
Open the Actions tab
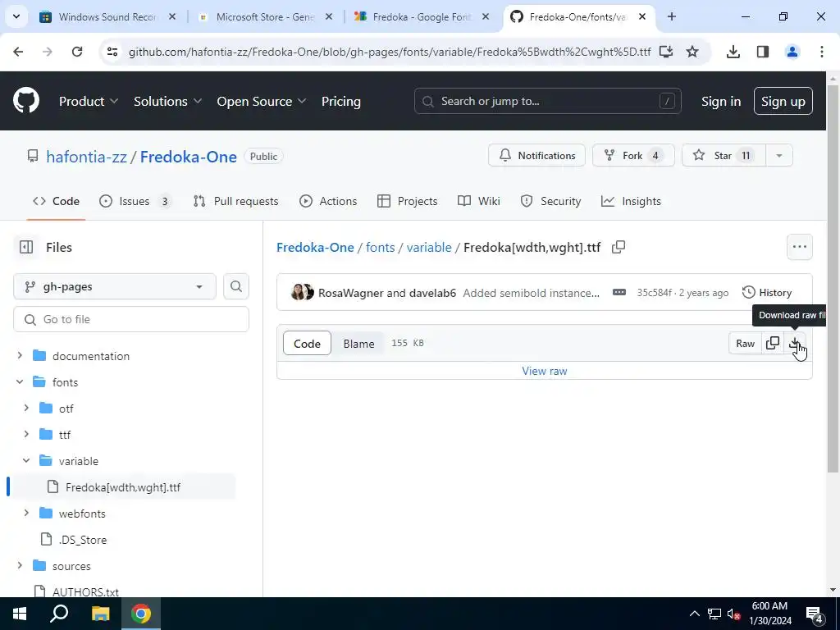(328, 202)
